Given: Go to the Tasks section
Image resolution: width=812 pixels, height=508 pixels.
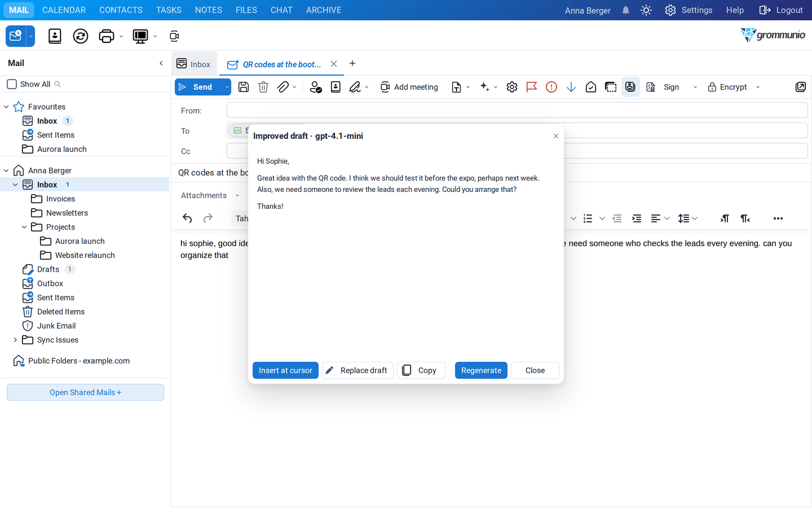Looking at the screenshot, I should point(169,10).
